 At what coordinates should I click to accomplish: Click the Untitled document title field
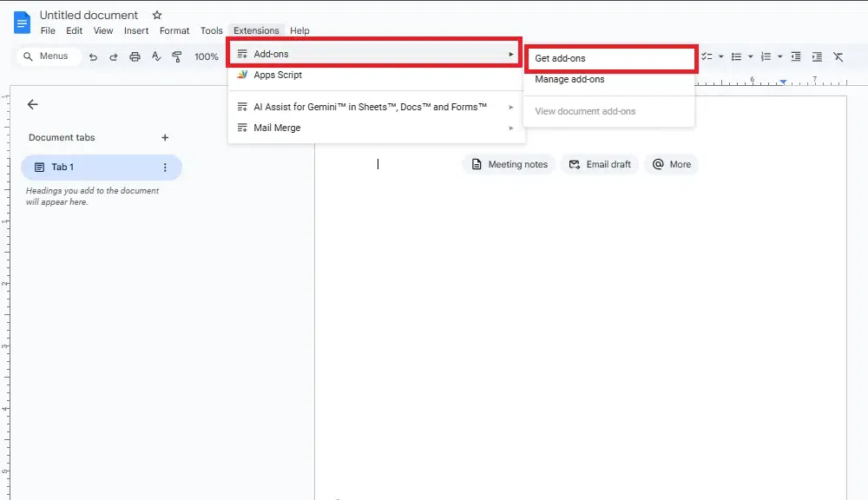89,15
